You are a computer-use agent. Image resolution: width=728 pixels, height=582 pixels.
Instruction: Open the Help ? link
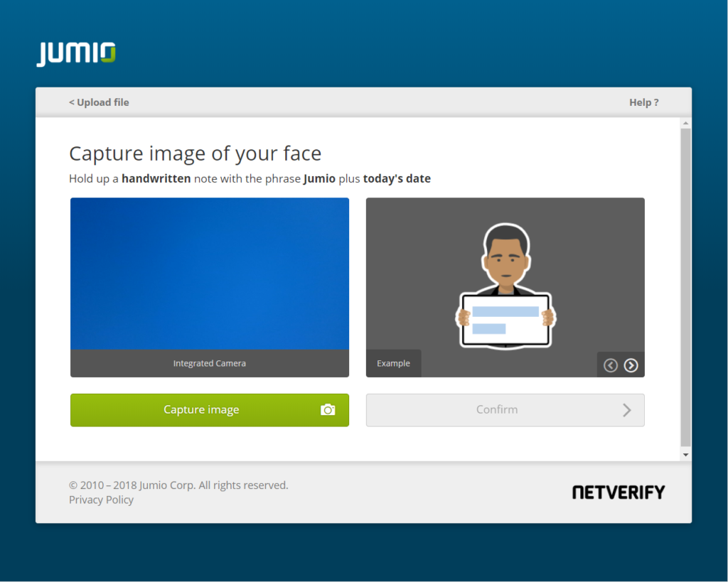pos(643,102)
